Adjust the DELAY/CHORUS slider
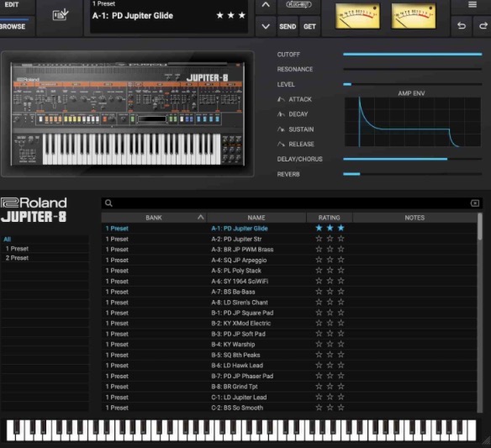 413,159
